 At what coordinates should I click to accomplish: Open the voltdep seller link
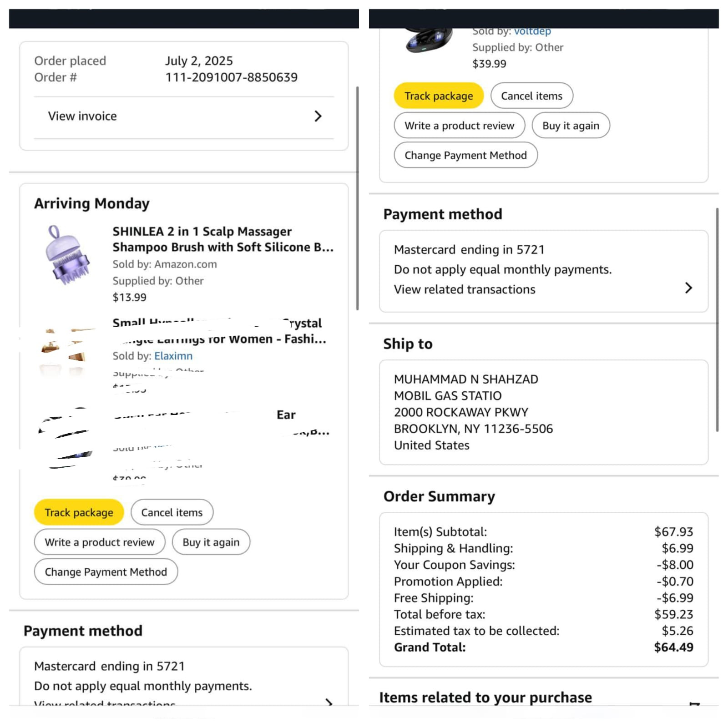pos(532,31)
